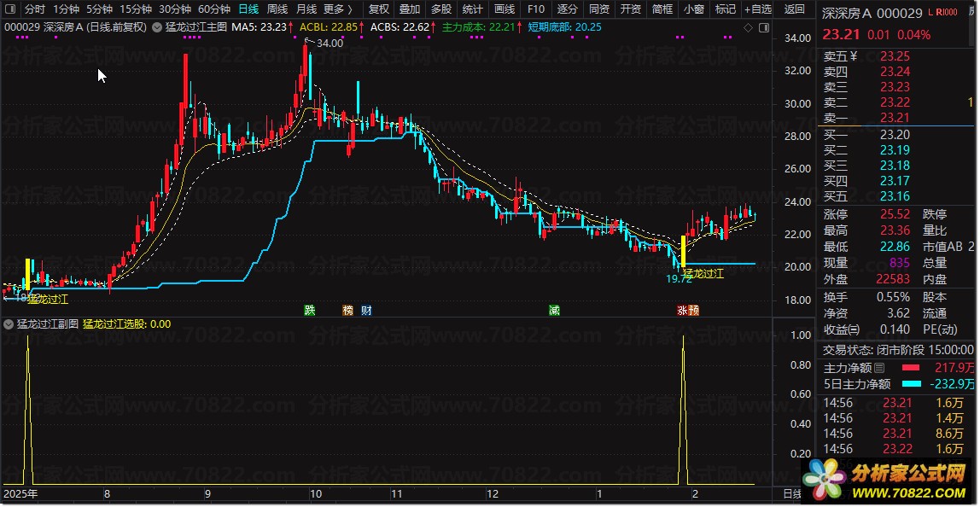Click the 最低 value 22.86
The height and width of the screenshot is (507, 980).
tap(895, 247)
